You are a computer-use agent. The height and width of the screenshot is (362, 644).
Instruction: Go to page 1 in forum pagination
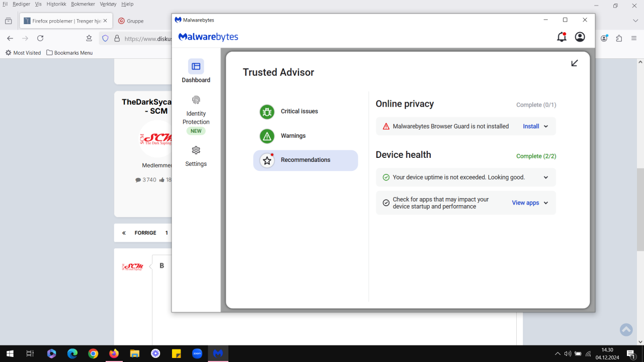(x=167, y=233)
